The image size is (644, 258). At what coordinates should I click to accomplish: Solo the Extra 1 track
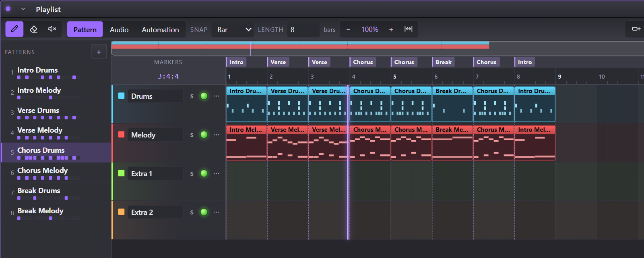(x=192, y=173)
